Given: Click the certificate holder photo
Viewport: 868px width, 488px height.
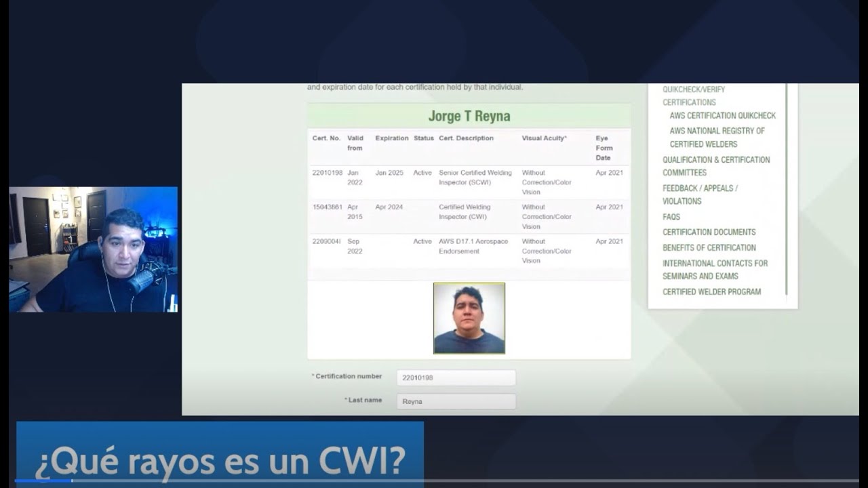Looking at the screenshot, I should click(469, 319).
